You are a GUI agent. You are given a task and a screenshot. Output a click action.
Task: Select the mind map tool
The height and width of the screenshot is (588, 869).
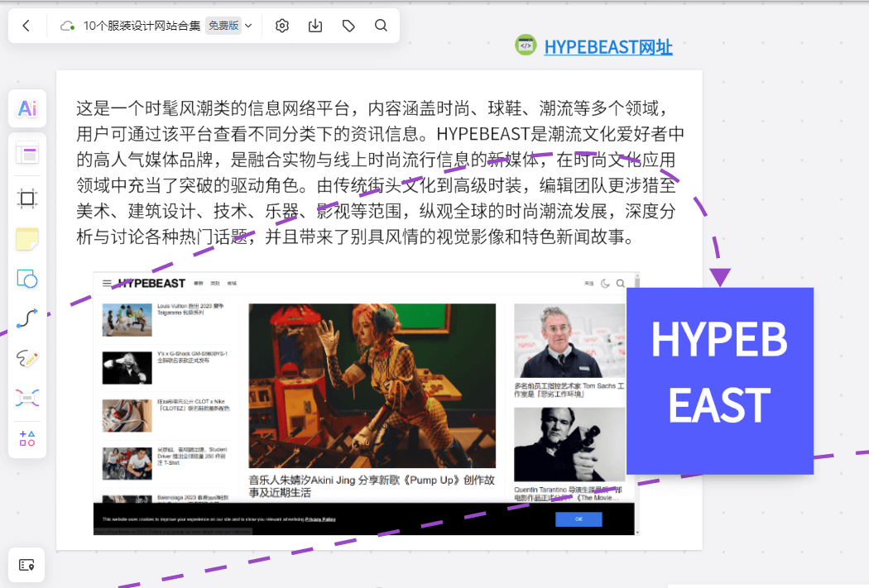pos(27,398)
